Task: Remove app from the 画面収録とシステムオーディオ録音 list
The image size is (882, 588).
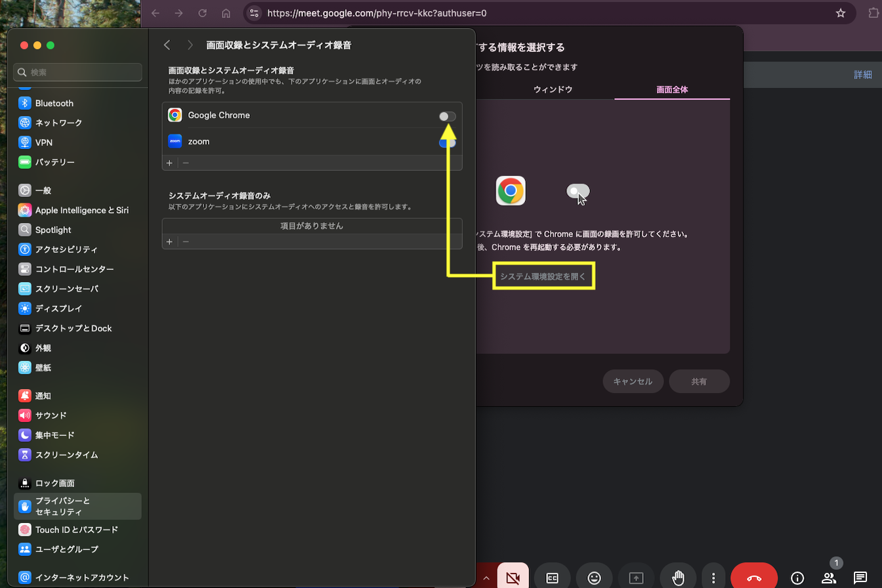Action: (186, 163)
